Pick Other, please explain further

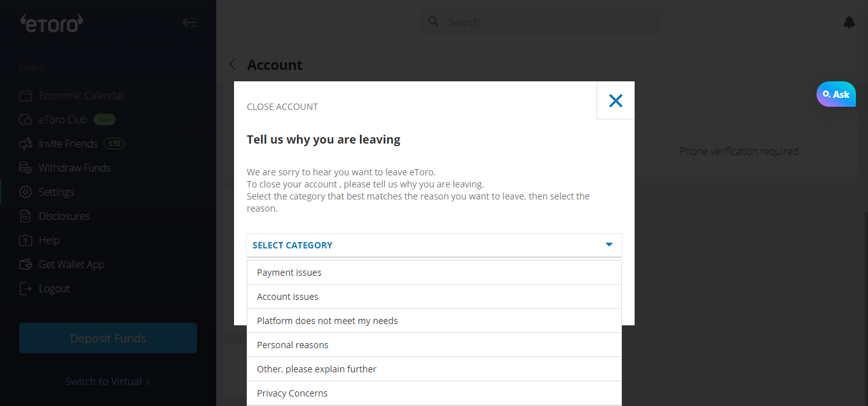(434, 369)
